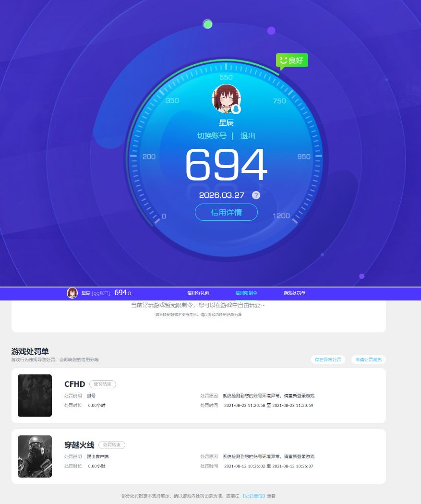421x504 pixels.
Task: Click the CFHD game icon
Action: pyautogui.click(x=35, y=396)
